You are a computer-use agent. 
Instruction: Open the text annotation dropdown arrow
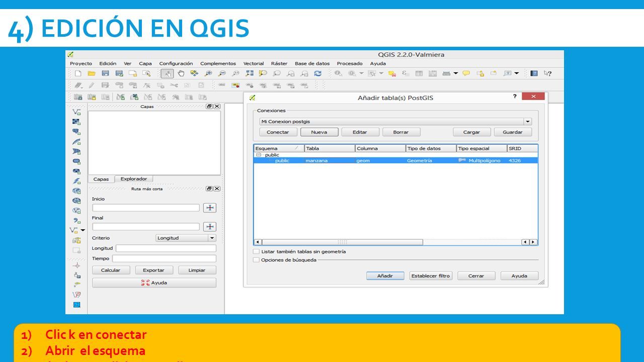[x=516, y=73]
